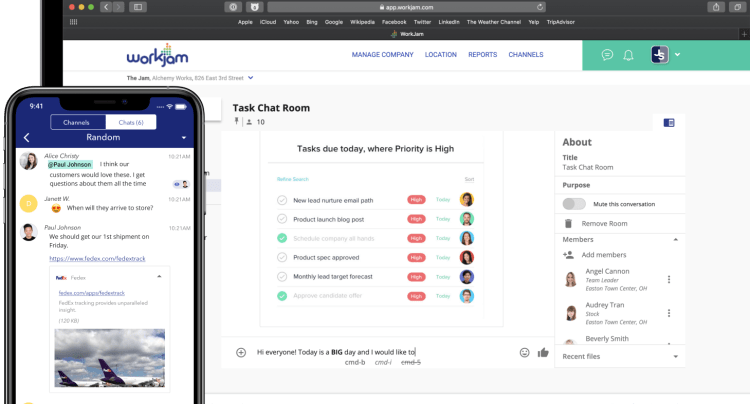
Task: Toggle Mute this conversation switch
Action: pos(574,204)
